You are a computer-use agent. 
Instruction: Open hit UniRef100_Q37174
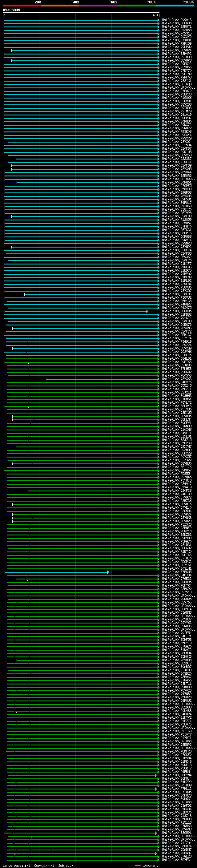click(177, 338)
